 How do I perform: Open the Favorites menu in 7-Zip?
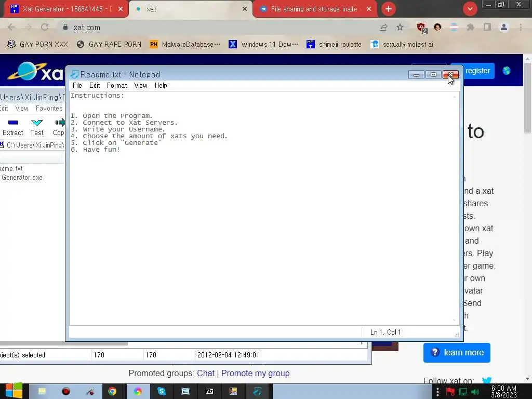point(49,108)
